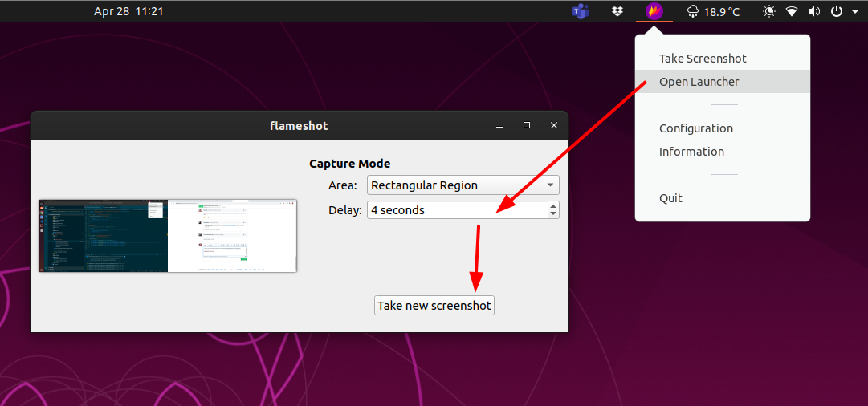Increase the delay with the up arrow
Screen dimensions: 868x406
(x=553, y=205)
